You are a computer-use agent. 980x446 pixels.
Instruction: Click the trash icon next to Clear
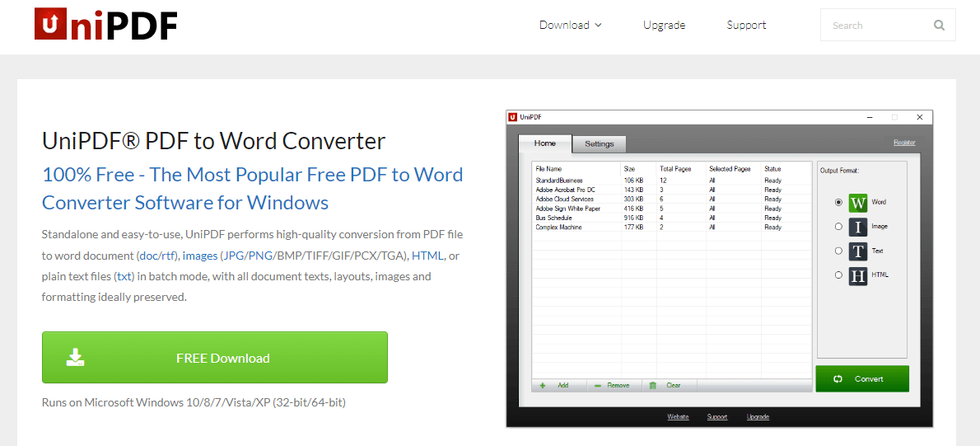(x=653, y=385)
